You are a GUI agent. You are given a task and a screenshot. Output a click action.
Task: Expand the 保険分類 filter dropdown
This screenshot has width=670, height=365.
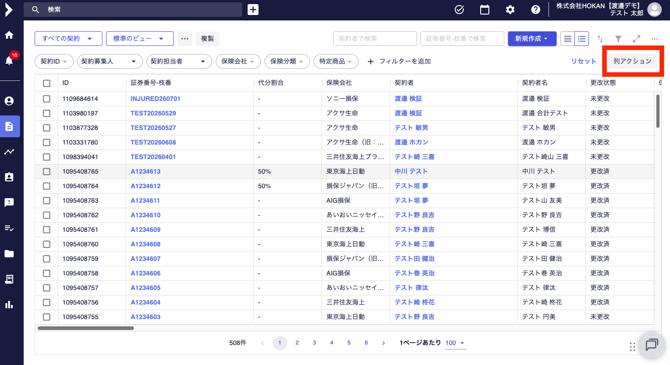point(286,62)
